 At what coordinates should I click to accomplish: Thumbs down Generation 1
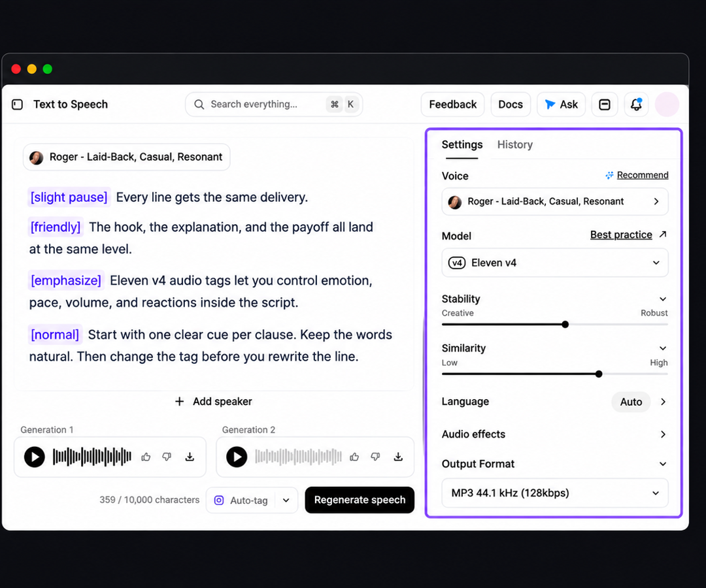[x=167, y=457]
